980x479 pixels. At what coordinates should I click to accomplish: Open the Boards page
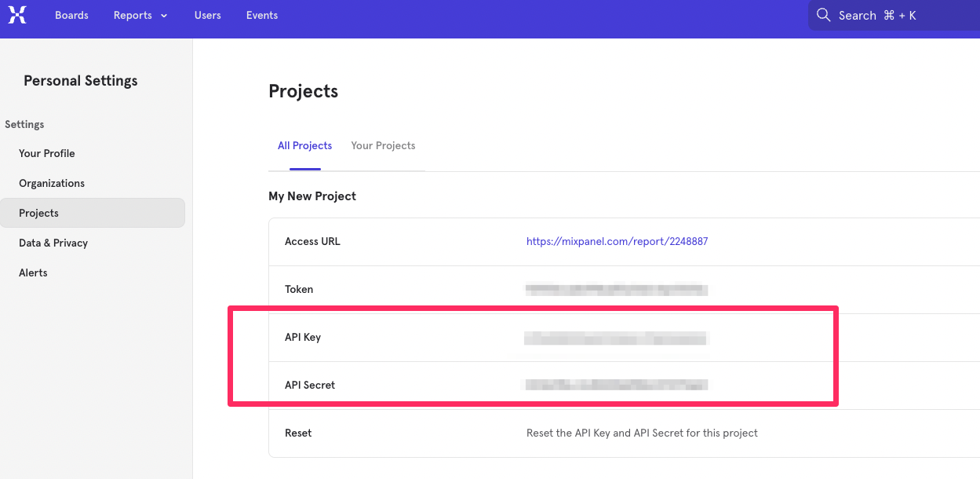pos(71,15)
